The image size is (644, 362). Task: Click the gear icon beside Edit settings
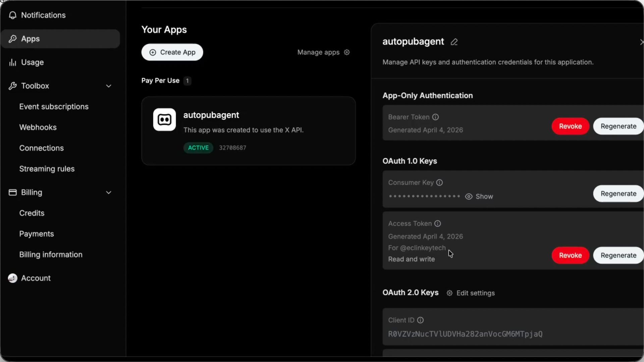click(449, 293)
